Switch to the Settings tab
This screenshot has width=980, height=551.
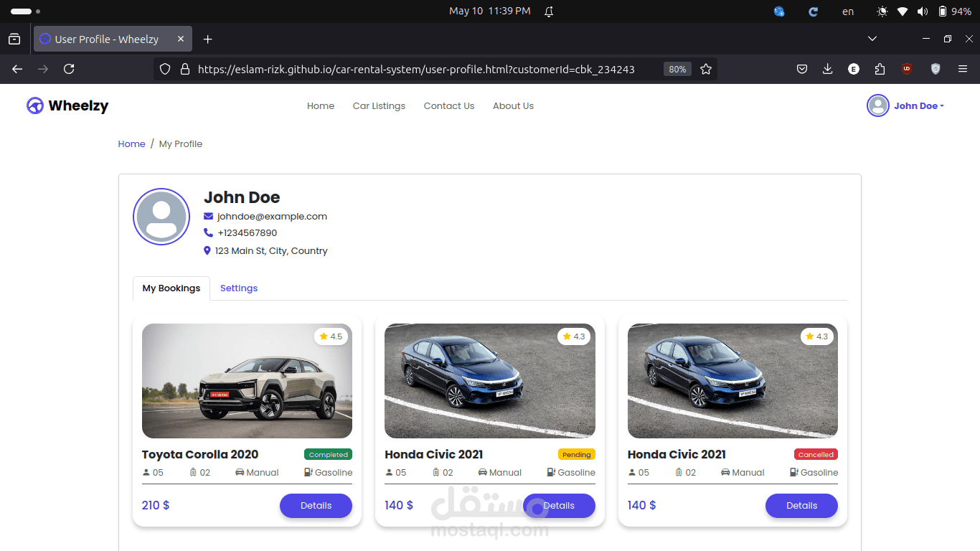pyautogui.click(x=239, y=288)
